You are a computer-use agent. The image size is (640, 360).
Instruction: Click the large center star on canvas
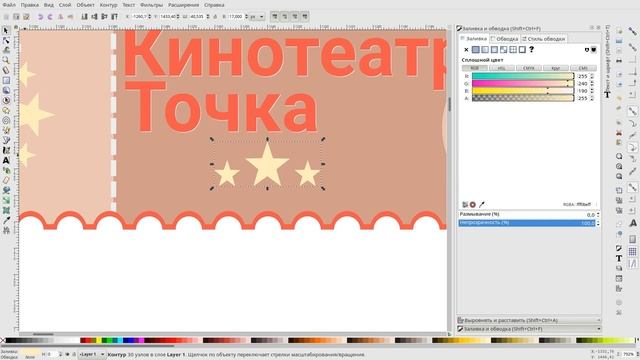tap(267, 165)
